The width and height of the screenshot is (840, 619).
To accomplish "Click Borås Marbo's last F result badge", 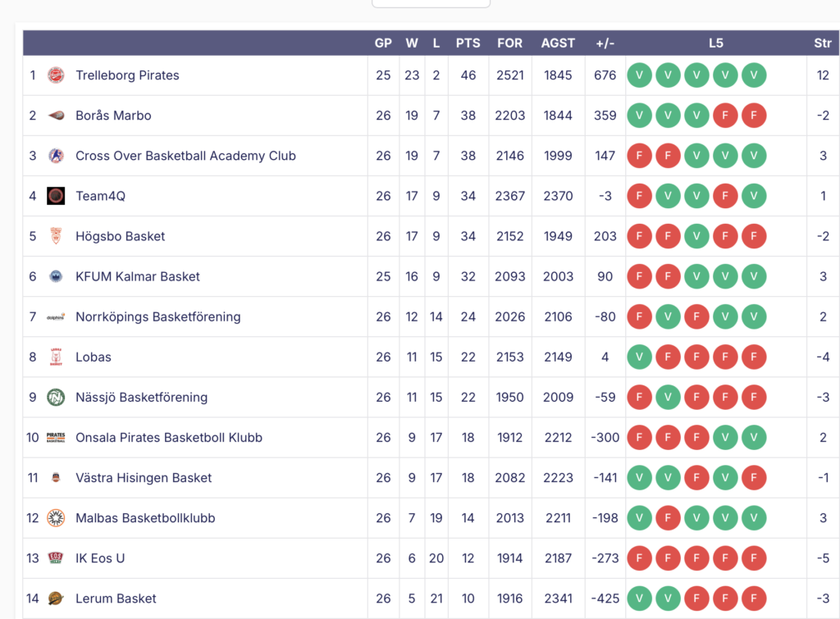I will tap(754, 115).
